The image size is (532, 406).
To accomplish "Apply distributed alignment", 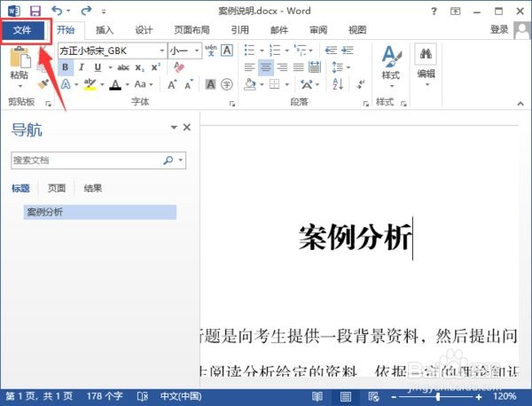I will pos(315,67).
